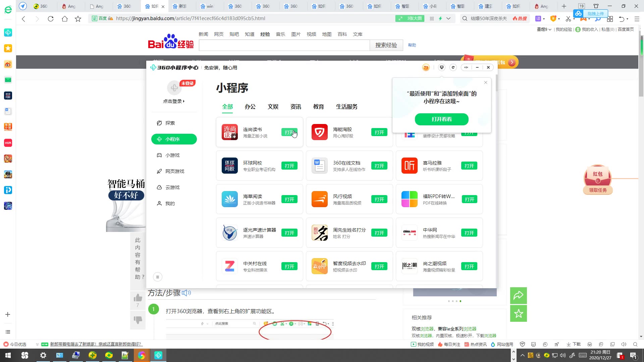Expand the address bar dropdown arrow

tap(448, 18)
